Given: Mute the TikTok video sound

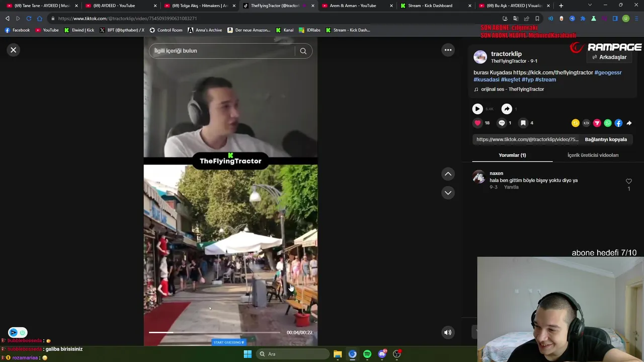Looking at the screenshot, I should point(447,332).
